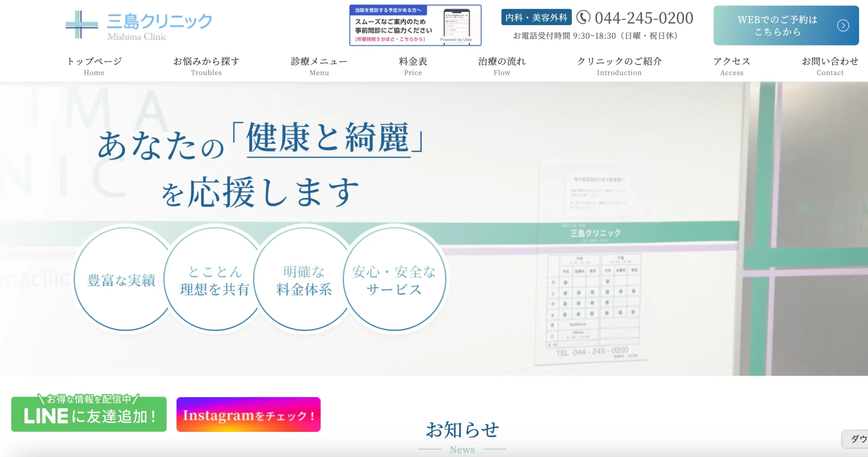Open the 治療の流れ Flow menu item
This screenshot has width=868, height=457.
pyautogui.click(x=502, y=66)
